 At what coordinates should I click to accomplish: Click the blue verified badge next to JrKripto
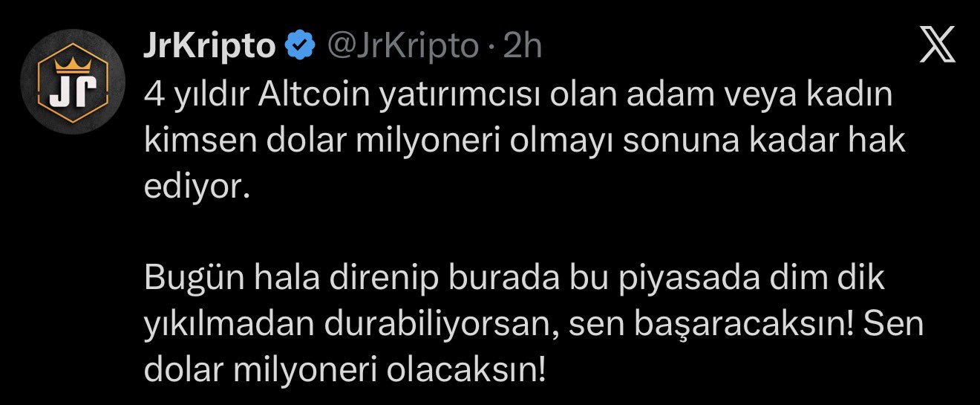point(300,47)
